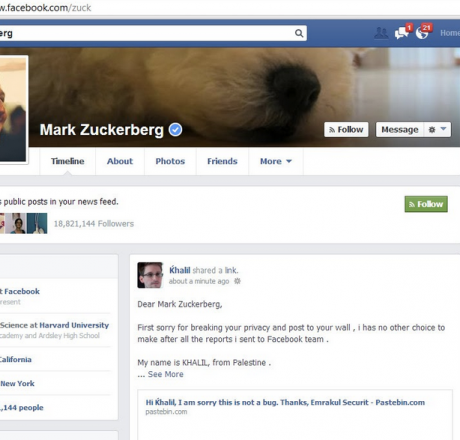Go to the Friends tab
Screen dimensions: 460x440
222,161
